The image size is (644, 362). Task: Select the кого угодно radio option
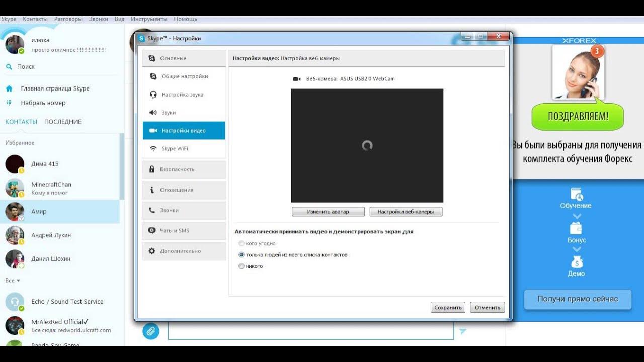point(242,243)
